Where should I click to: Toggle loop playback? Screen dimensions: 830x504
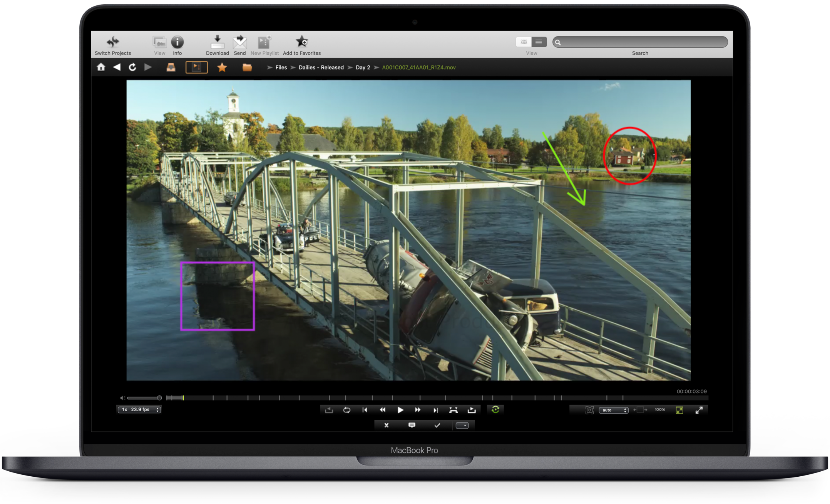tap(346, 410)
